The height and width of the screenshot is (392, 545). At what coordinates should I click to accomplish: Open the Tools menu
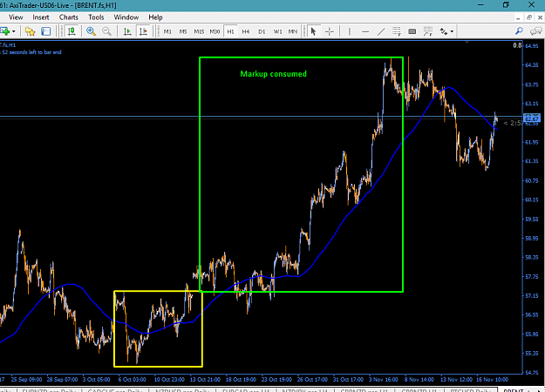point(96,17)
